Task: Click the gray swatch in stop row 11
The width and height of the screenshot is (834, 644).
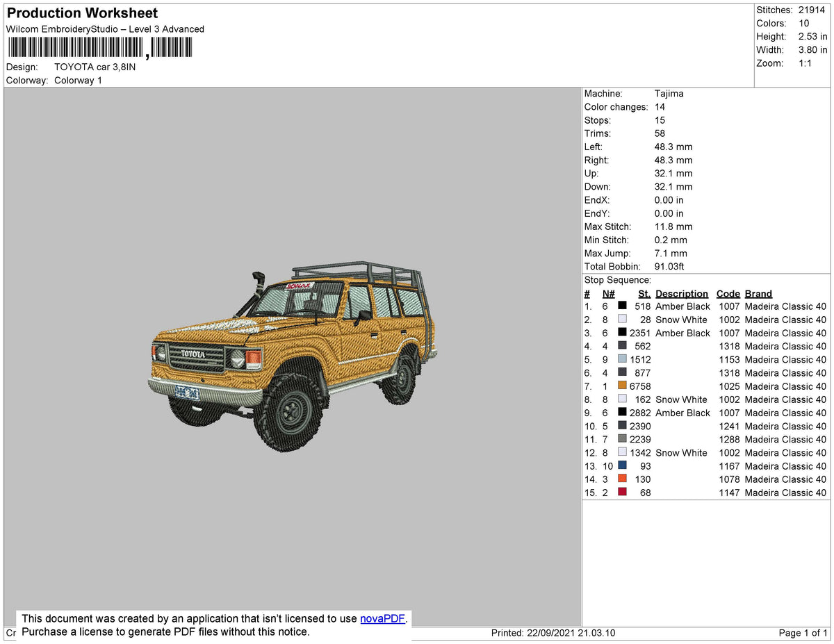Action: 622,439
